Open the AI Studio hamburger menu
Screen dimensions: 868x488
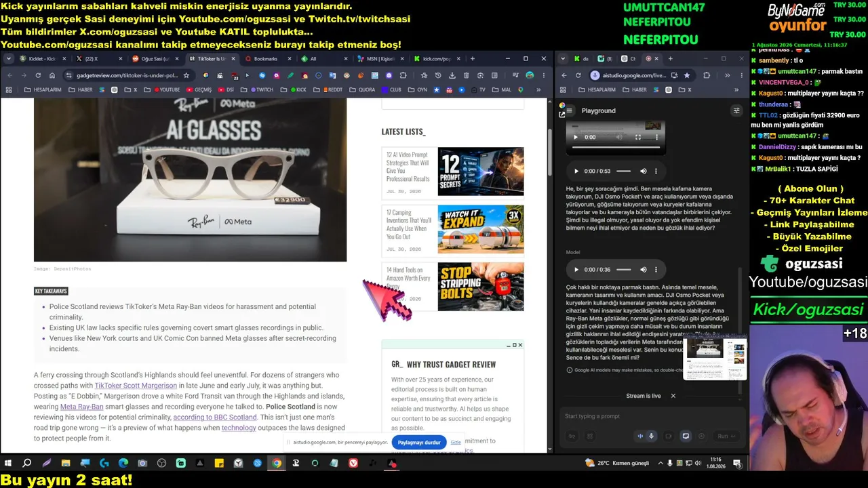[x=570, y=110]
